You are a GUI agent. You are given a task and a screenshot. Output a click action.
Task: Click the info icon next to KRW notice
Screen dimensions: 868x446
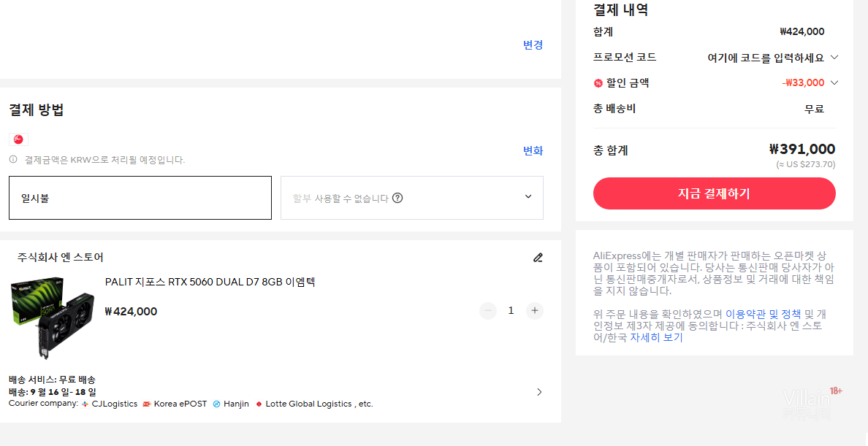(13, 159)
